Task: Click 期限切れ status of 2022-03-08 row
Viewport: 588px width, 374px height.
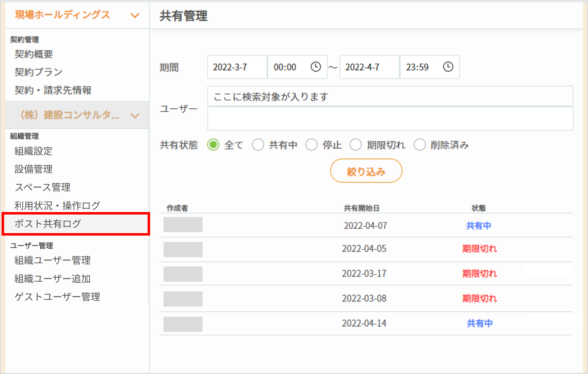Action: (479, 299)
